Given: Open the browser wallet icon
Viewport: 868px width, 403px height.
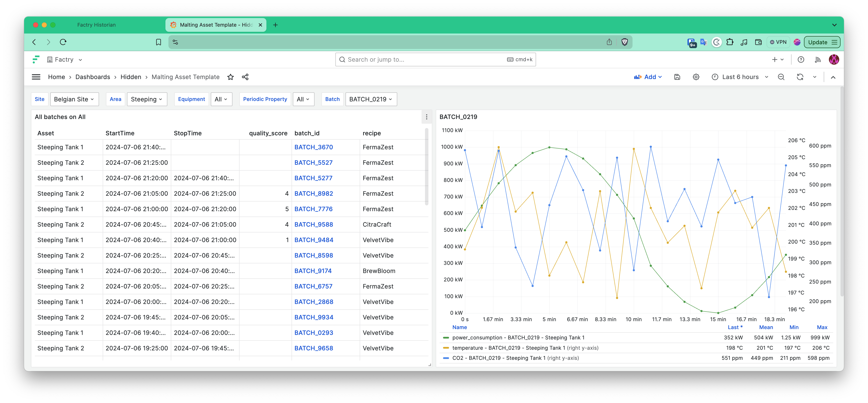Looking at the screenshot, I should pyautogui.click(x=758, y=42).
